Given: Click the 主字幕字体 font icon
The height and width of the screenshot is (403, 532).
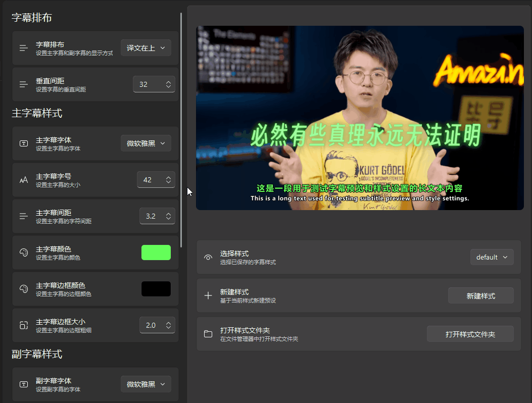Looking at the screenshot, I should tap(24, 143).
